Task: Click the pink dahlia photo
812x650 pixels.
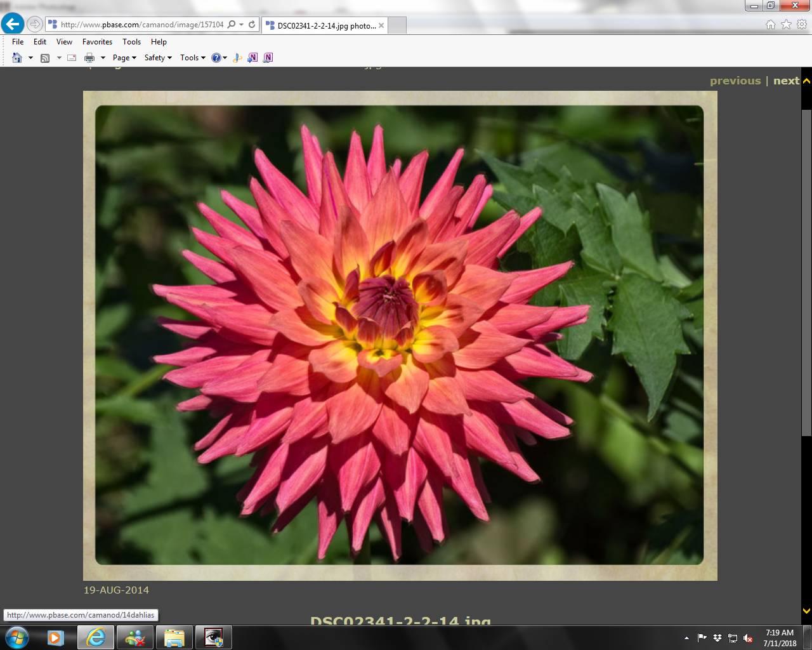Action: tap(400, 335)
